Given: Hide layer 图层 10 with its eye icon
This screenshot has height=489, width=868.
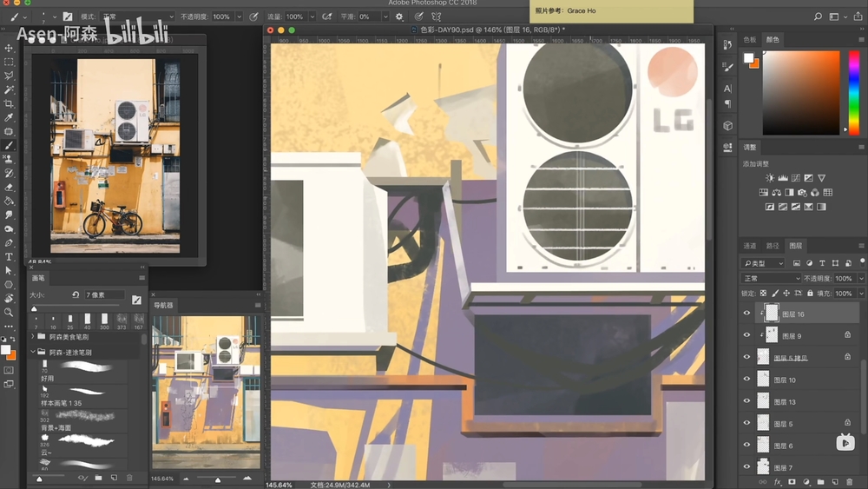Looking at the screenshot, I should click(746, 380).
